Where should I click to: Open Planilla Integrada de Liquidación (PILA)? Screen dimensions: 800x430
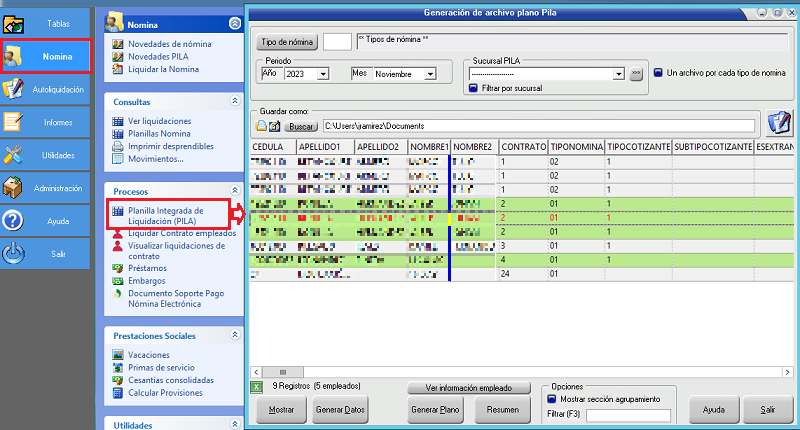tap(165, 216)
